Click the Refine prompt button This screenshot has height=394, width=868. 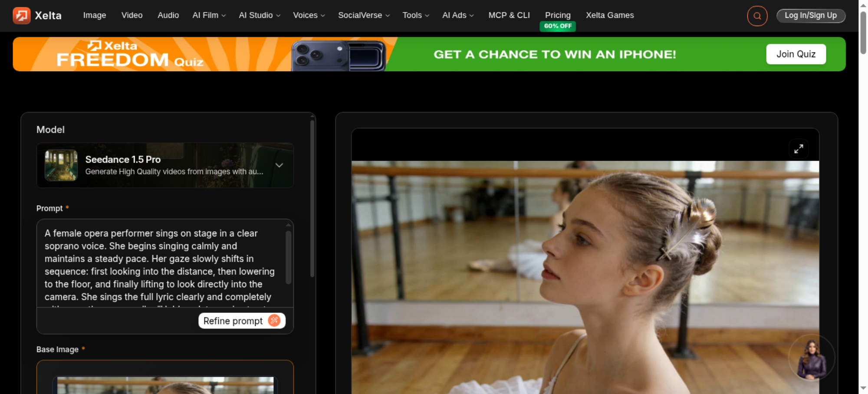242,321
